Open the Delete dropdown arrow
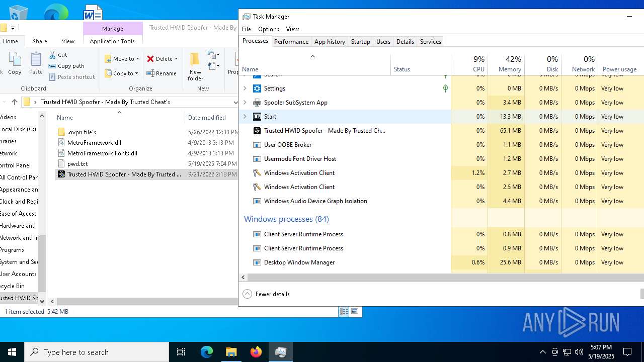Viewport: 644px width, 362px height. pos(176,59)
